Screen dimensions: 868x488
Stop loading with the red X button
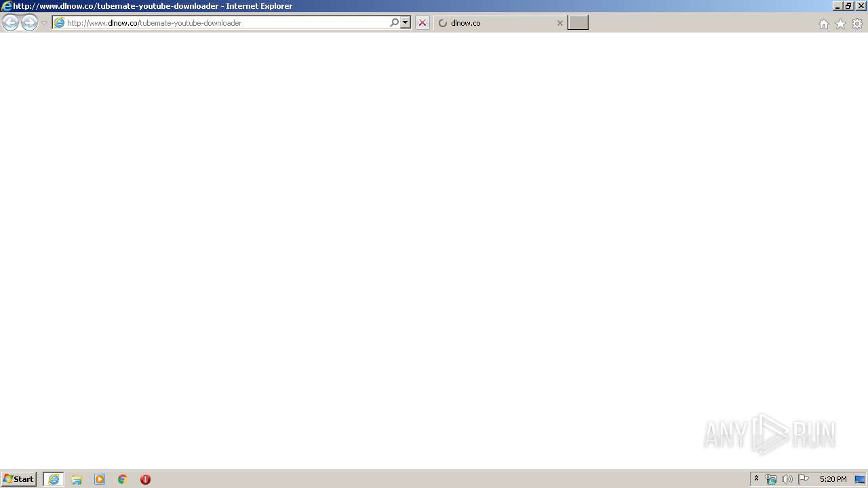coord(422,23)
